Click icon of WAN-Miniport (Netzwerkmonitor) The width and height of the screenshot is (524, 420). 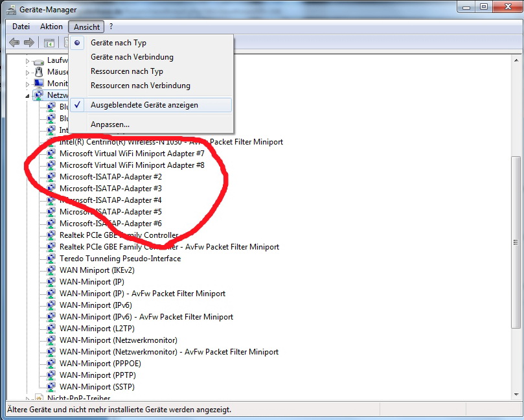click(51, 340)
